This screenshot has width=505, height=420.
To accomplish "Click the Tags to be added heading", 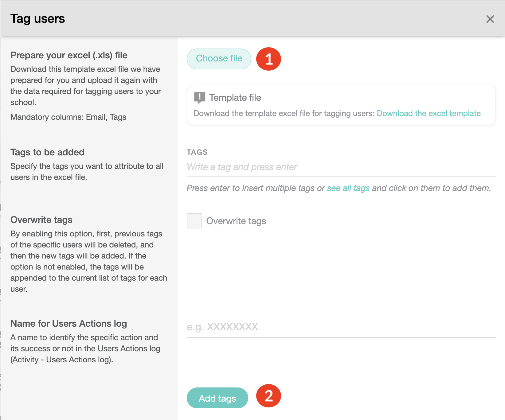I will coord(47,152).
